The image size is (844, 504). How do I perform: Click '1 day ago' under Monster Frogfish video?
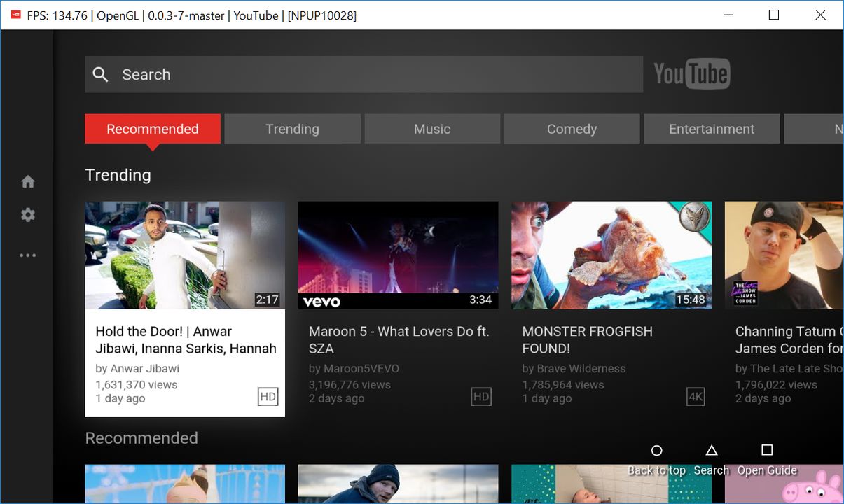[x=547, y=398]
